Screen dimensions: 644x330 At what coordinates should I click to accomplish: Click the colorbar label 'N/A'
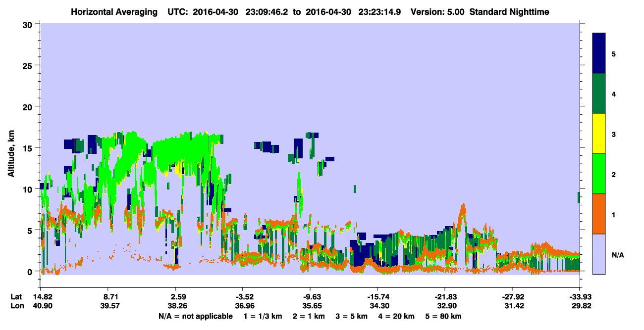point(618,255)
